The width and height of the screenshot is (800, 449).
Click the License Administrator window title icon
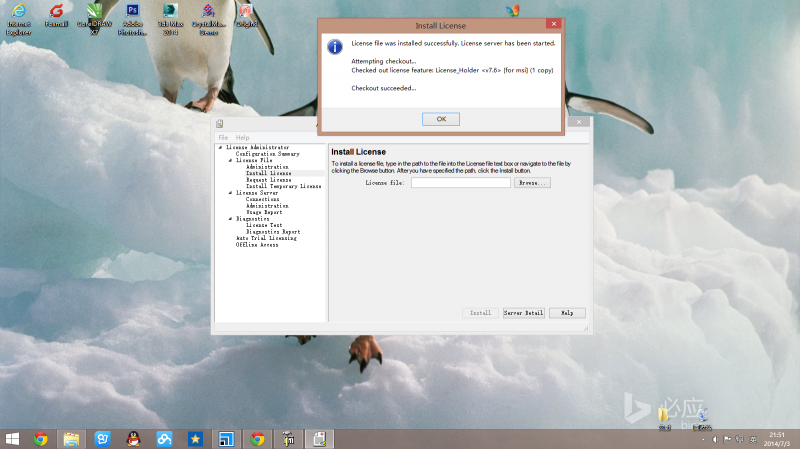(x=219, y=123)
